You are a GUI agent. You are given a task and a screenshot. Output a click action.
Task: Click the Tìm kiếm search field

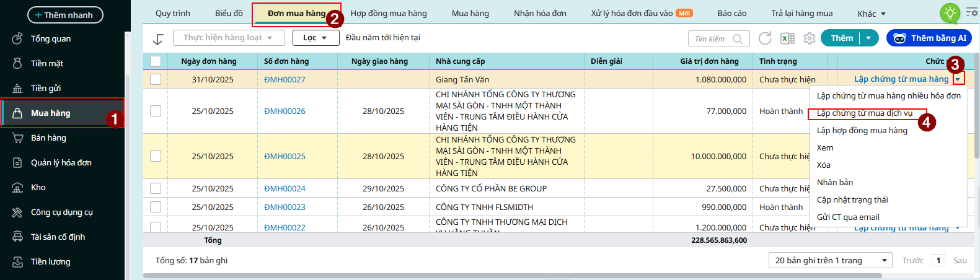click(713, 38)
